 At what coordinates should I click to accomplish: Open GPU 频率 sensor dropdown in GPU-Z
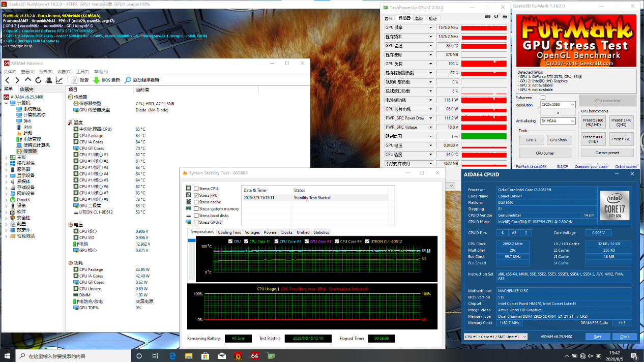coord(430,27)
